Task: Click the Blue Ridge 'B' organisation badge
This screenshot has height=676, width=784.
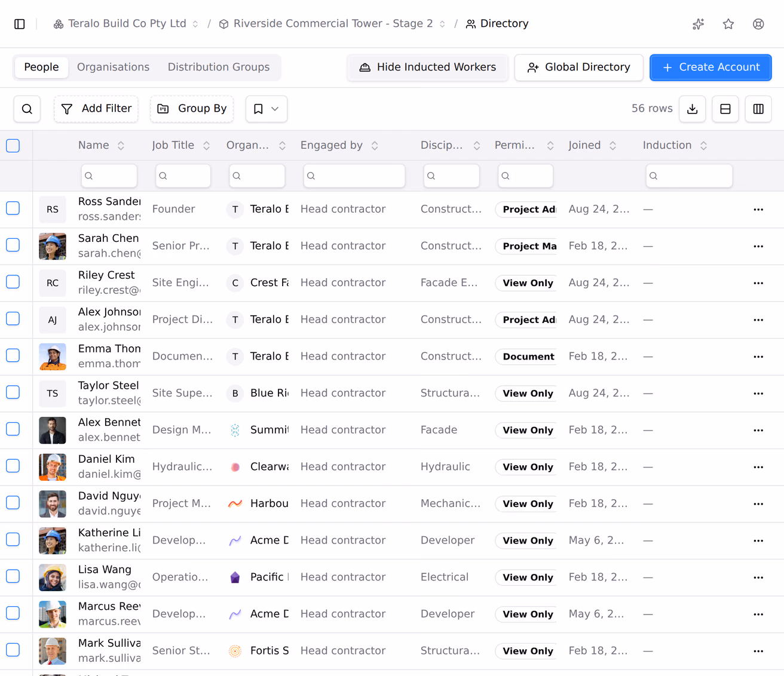Action: [x=235, y=394]
